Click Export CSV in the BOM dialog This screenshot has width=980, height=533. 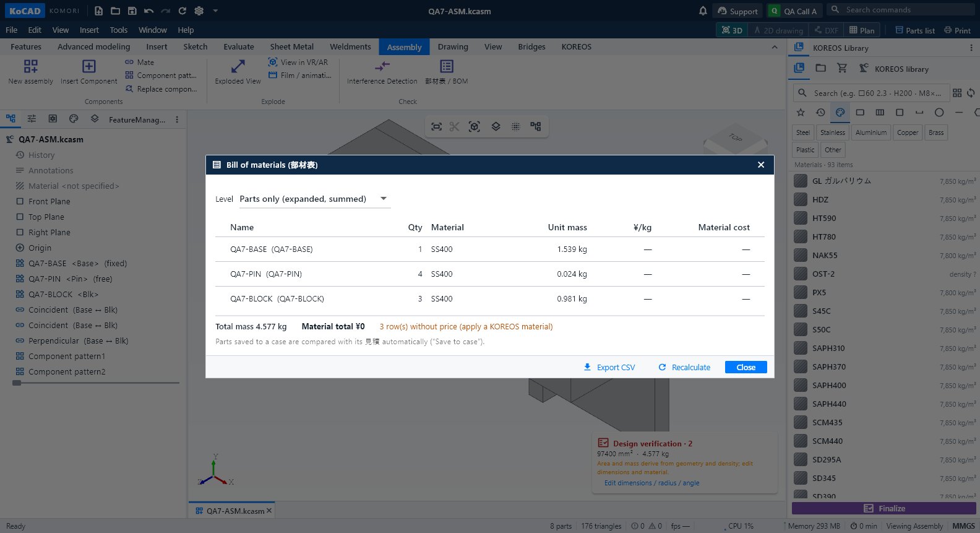click(609, 367)
